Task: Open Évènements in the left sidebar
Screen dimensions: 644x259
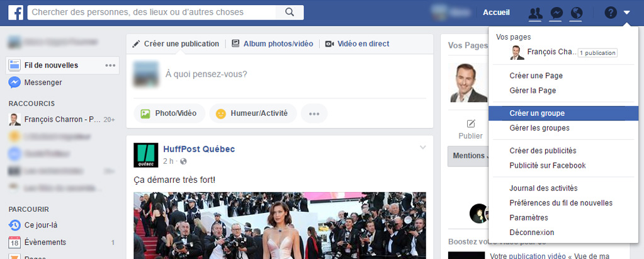Action: (x=45, y=242)
